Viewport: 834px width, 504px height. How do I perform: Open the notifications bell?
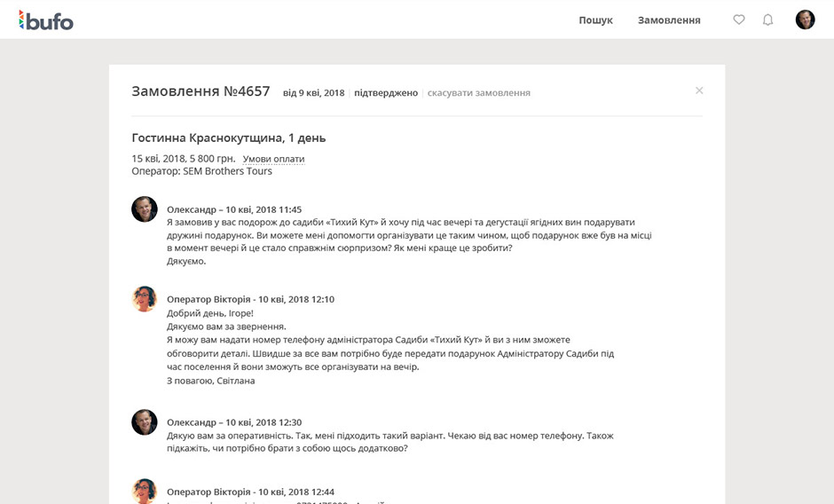pos(768,20)
